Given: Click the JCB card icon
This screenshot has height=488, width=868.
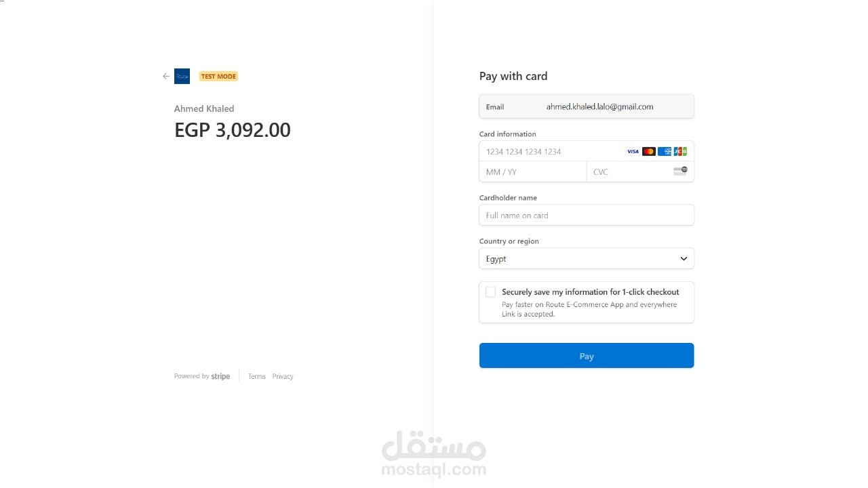Looking at the screenshot, I should pyautogui.click(x=680, y=152).
